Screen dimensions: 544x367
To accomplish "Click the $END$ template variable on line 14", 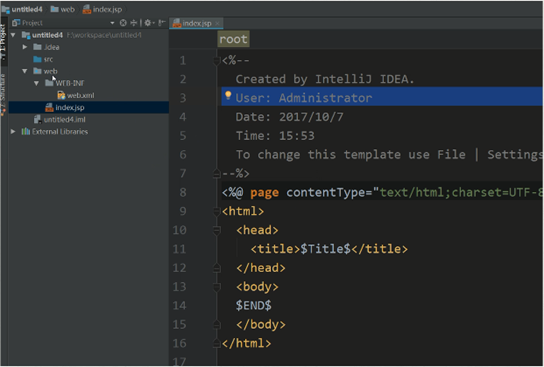I will click(254, 305).
